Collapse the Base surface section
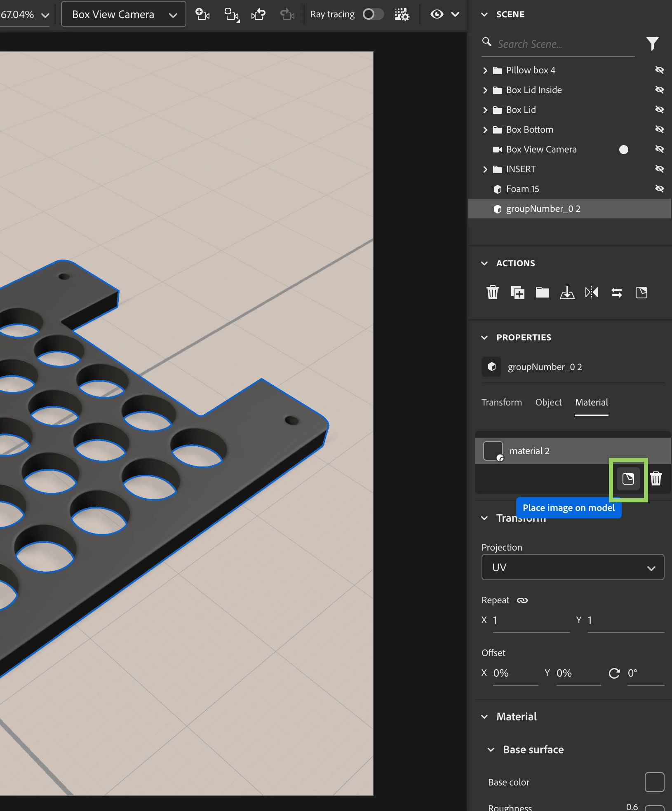Image resolution: width=672 pixels, height=811 pixels. point(491,750)
